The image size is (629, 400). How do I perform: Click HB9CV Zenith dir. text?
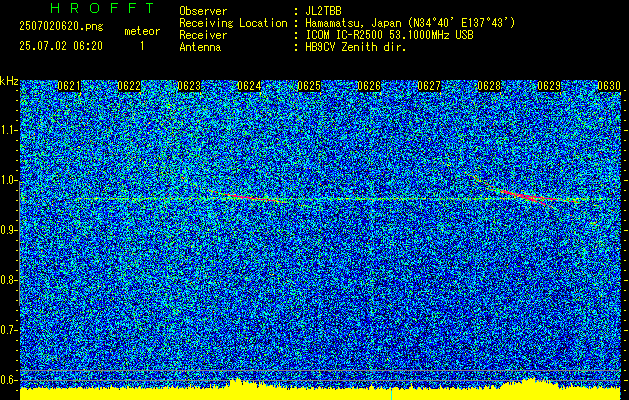[x=355, y=47]
